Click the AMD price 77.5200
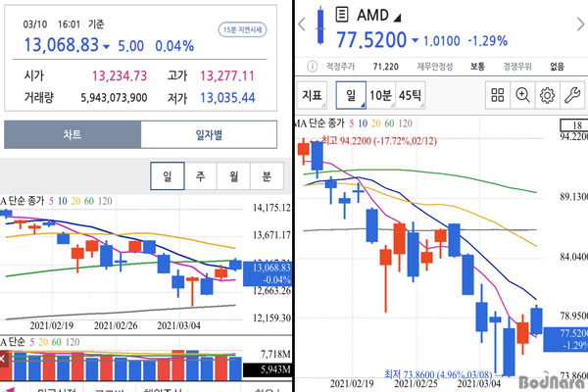 [371, 40]
